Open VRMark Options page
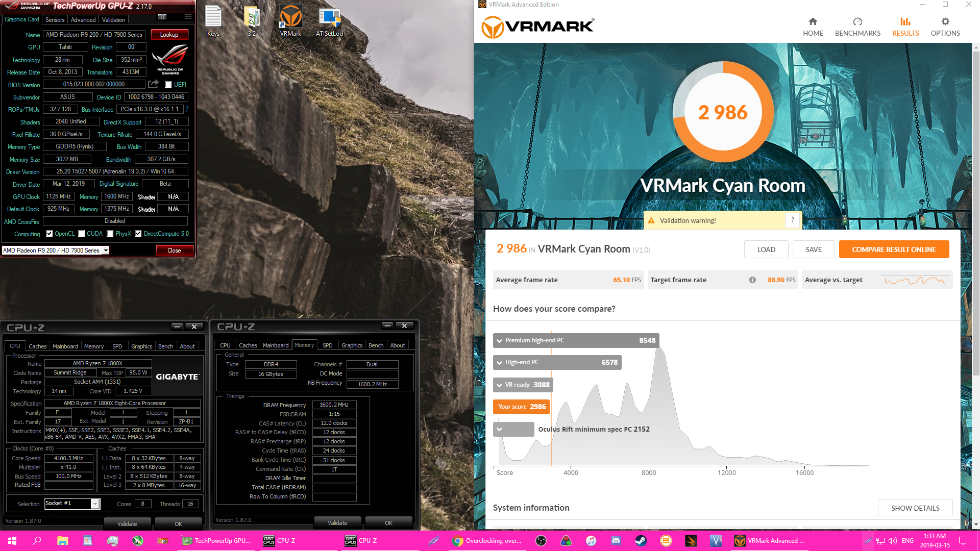 pos(945,27)
